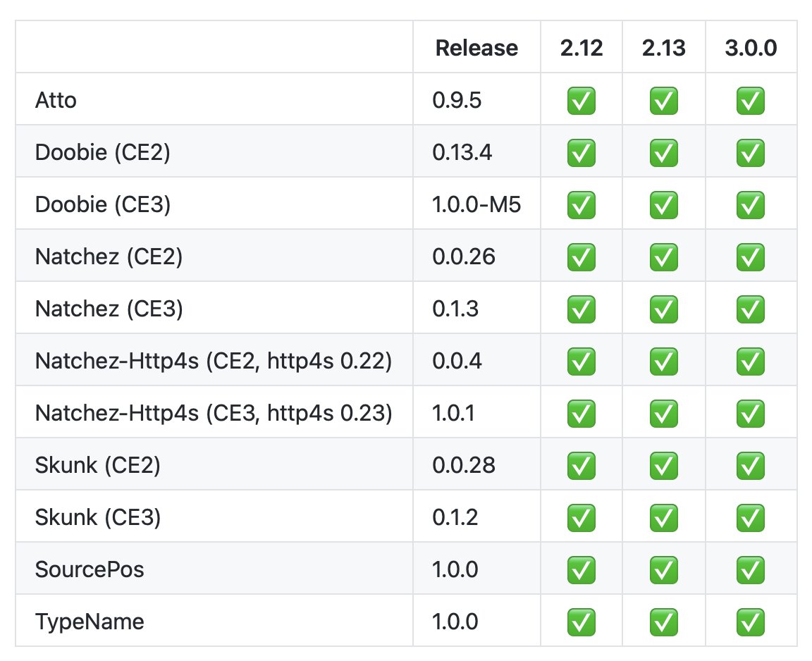
Task: Click the 2.12 column header
Action: pyautogui.click(x=581, y=48)
